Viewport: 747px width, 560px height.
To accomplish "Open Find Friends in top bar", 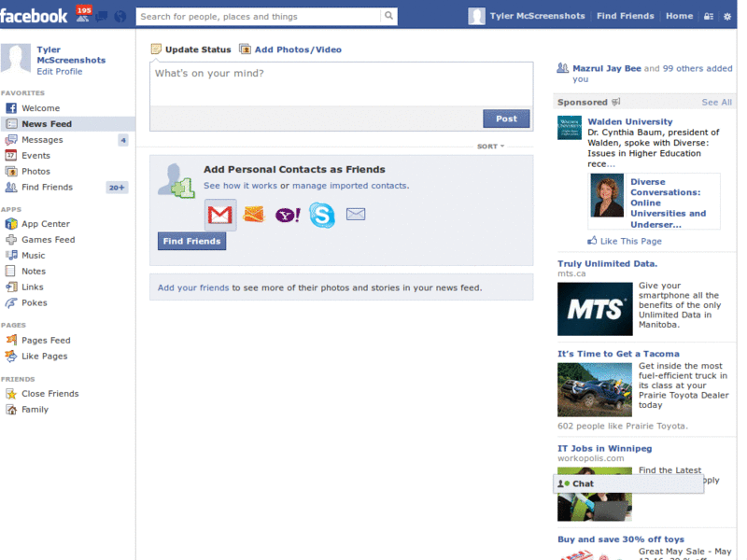I will [x=625, y=16].
